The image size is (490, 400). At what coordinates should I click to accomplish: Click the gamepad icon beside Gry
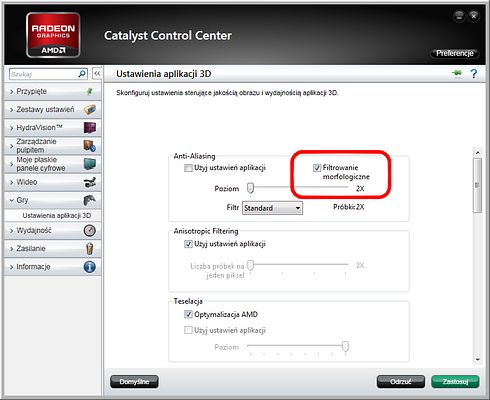(x=89, y=200)
